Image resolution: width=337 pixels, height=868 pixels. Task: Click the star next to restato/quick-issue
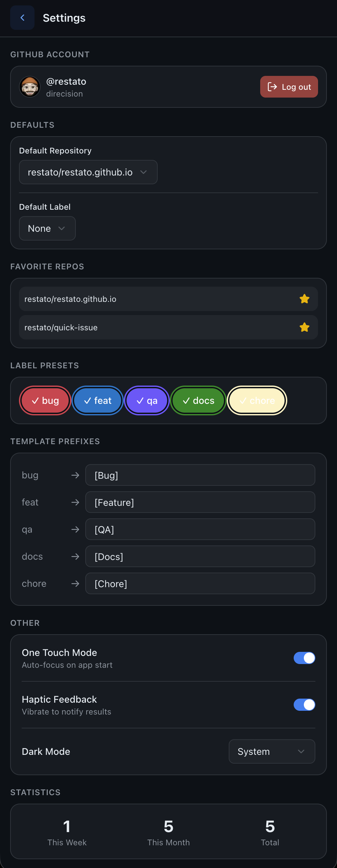(x=304, y=327)
